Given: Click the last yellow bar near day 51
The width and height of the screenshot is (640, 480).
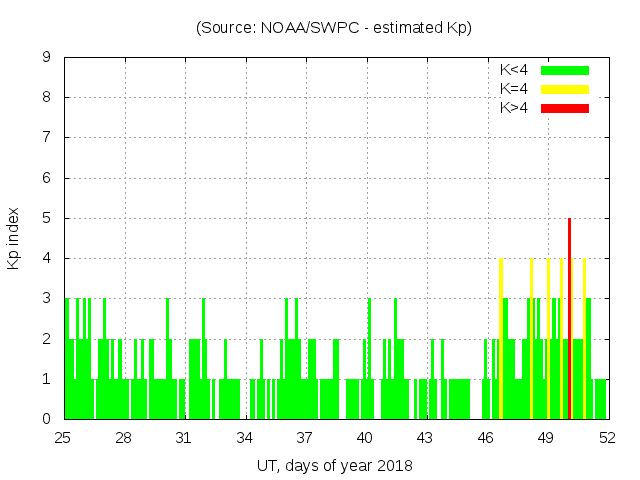Looking at the screenshot, I should click(x=584, y=340).
